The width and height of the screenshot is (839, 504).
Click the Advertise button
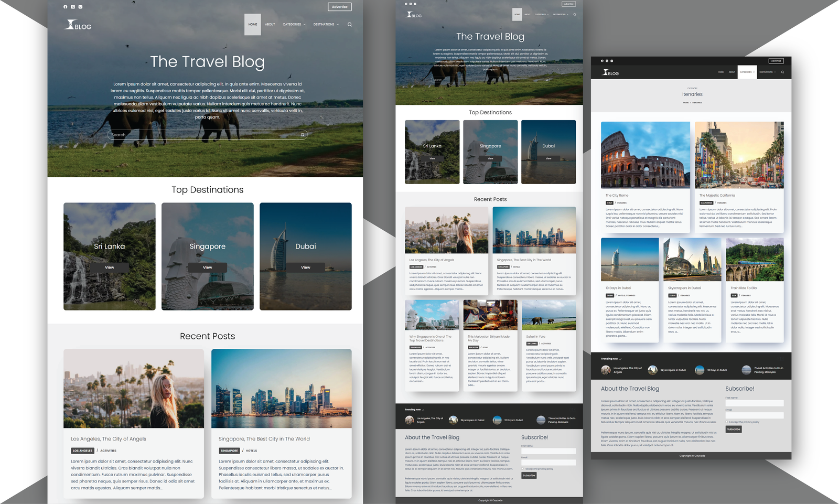[340, 7]
